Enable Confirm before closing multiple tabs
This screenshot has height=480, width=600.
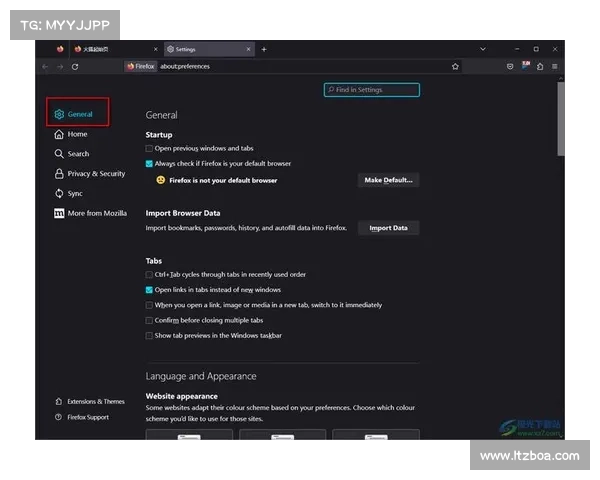[149, 320]
